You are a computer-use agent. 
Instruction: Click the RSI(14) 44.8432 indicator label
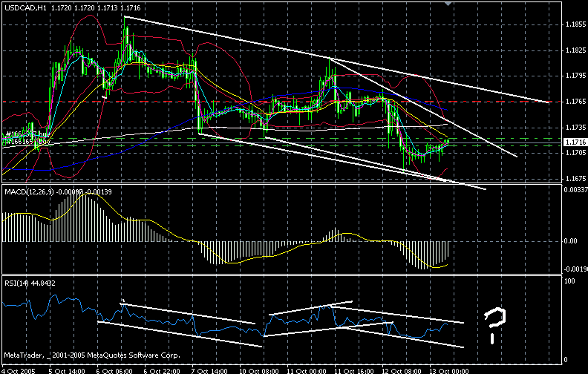click(30, 283)
